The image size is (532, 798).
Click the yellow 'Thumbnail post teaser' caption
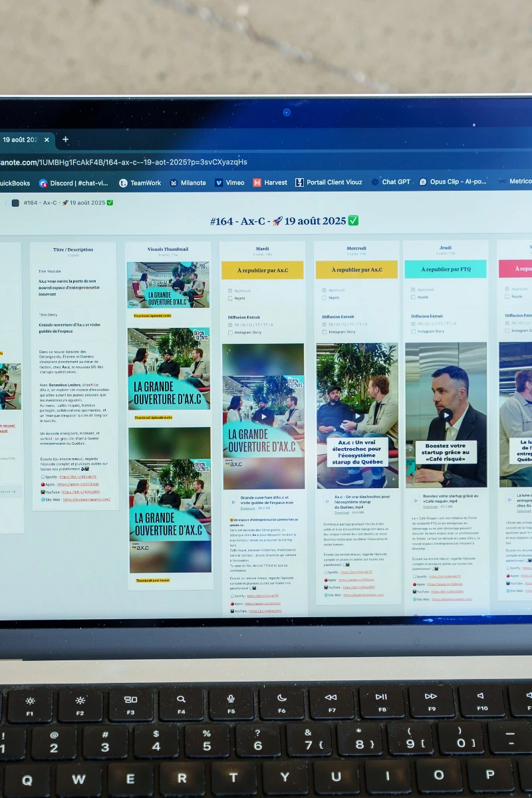tap(153, 581)
